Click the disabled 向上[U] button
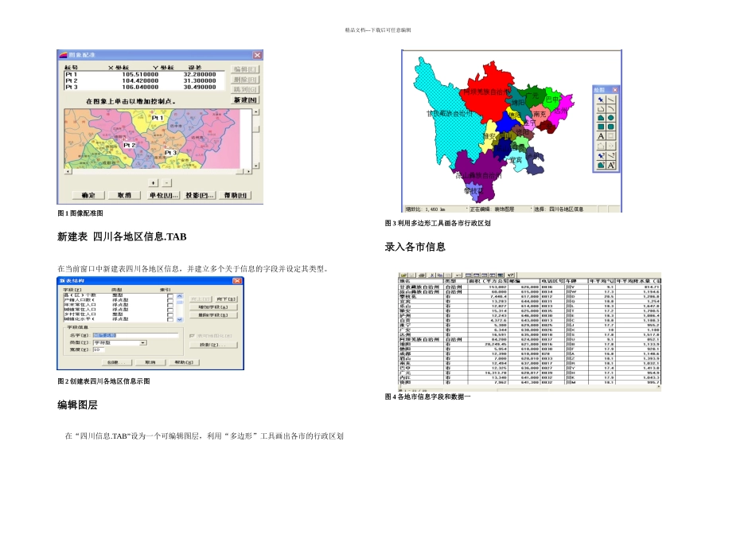Viewport: 756px width, 535px height. click(200, 299)
